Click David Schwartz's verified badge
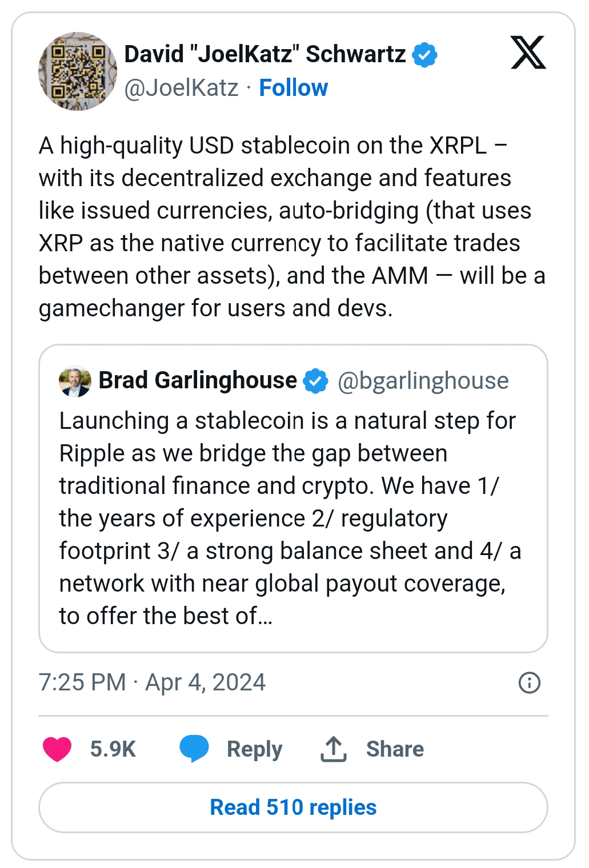 pyautogui.click(x=424, y=55)
